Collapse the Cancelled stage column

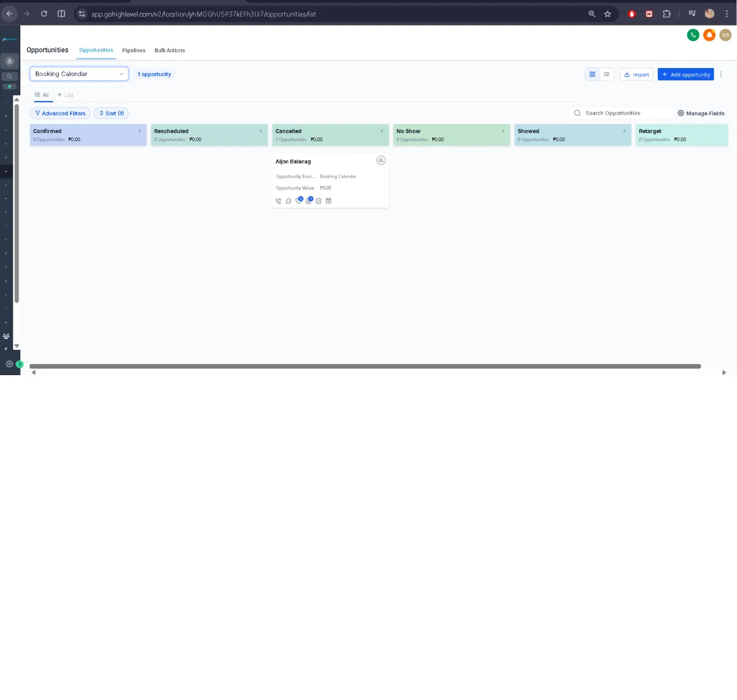[381, 131]
